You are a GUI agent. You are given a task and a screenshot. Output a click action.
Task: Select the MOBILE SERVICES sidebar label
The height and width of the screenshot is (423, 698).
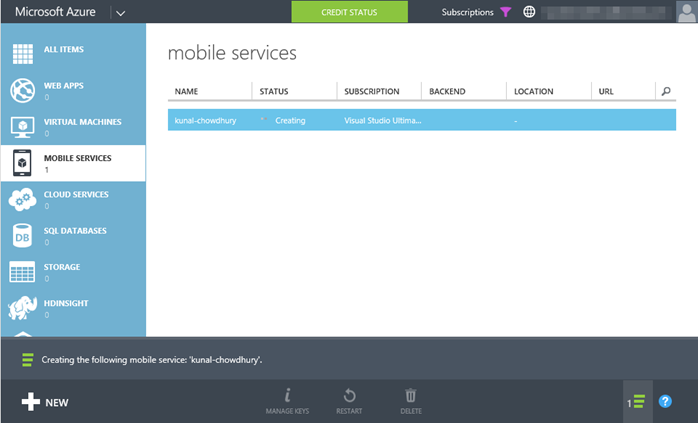(77, 158)
